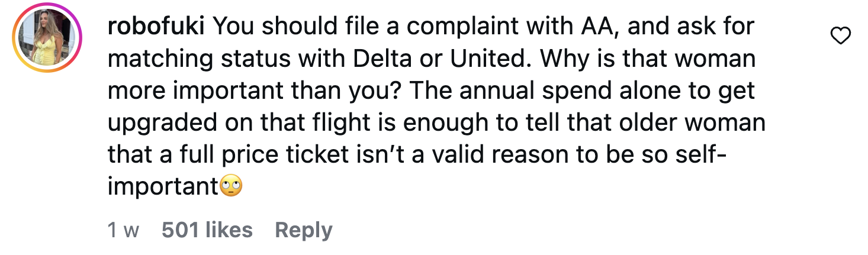Open robofuki's profile picture
This screenshot has width=868, height=255.
coord(47,38)
